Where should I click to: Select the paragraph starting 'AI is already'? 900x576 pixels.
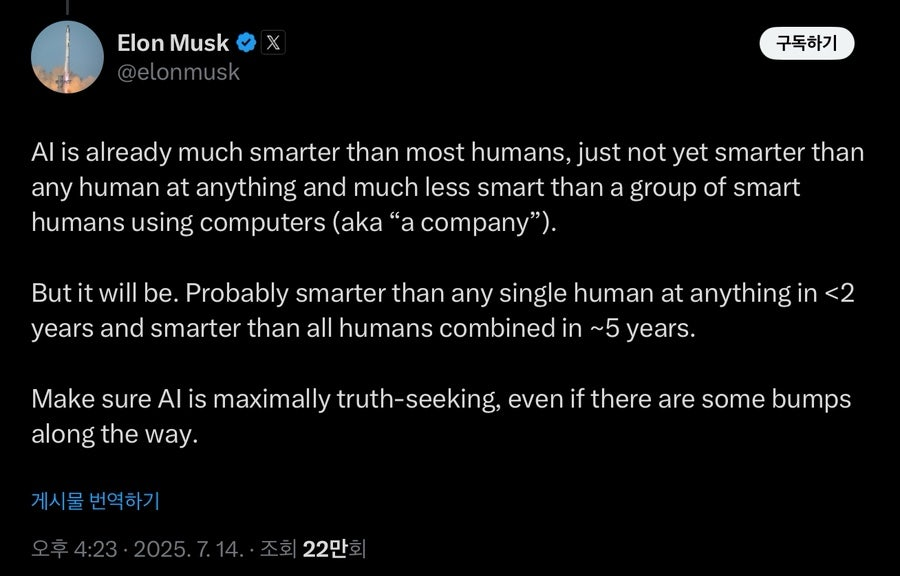tap(448, 187)
